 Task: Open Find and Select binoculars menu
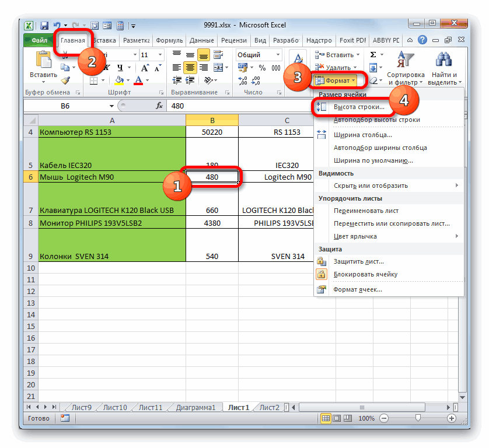pyautogui.click(x=444, y=68)
